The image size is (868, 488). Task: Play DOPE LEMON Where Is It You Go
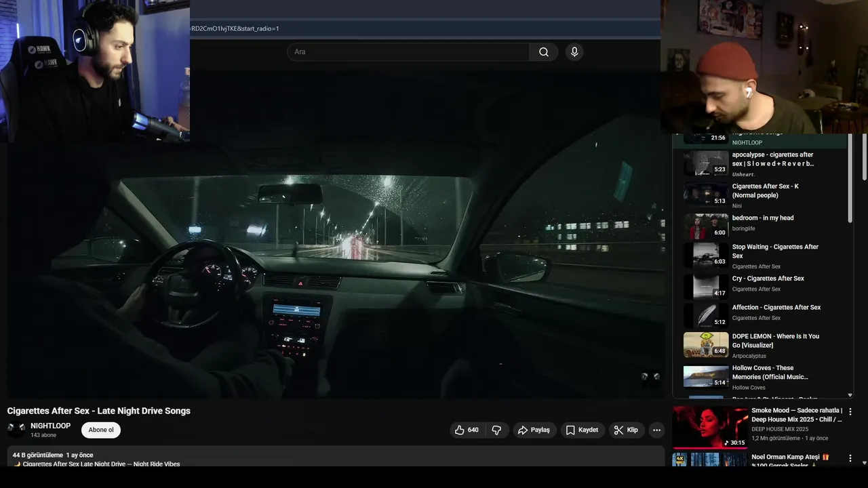coord(759,344)
